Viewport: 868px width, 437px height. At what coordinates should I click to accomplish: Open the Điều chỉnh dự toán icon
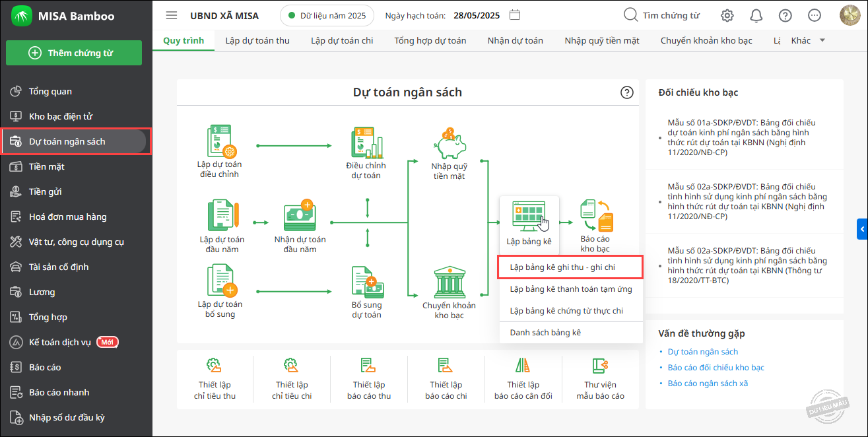pyautogui.click(x=367, y=143)
